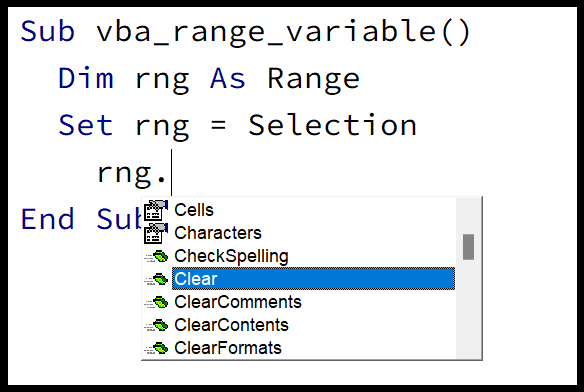
Task: Click the property icon beside Cells
Action: click(156, 210)
